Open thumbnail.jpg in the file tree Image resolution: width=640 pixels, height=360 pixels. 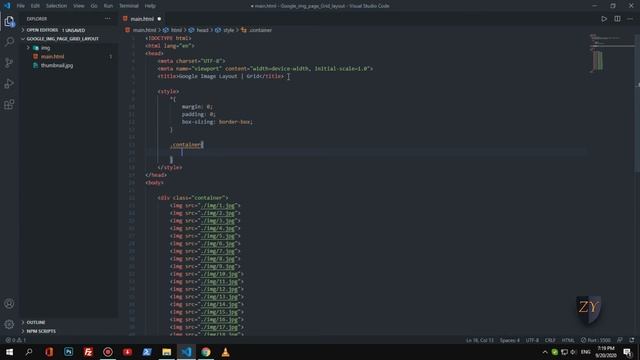[x=57, y=65]
